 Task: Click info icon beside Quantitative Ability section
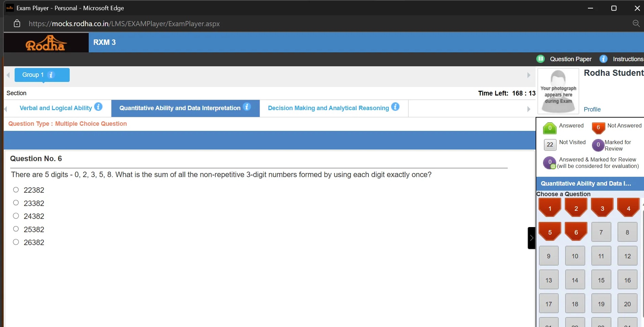point(247,107)
